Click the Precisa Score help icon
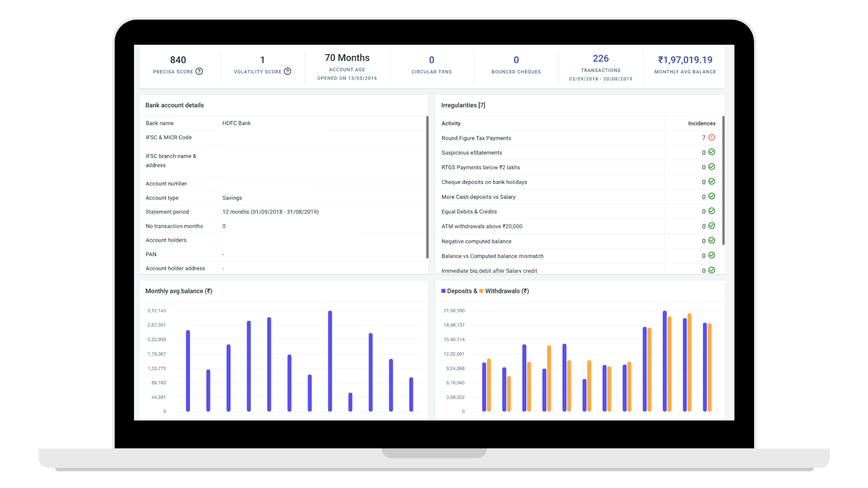 (199, 71)
